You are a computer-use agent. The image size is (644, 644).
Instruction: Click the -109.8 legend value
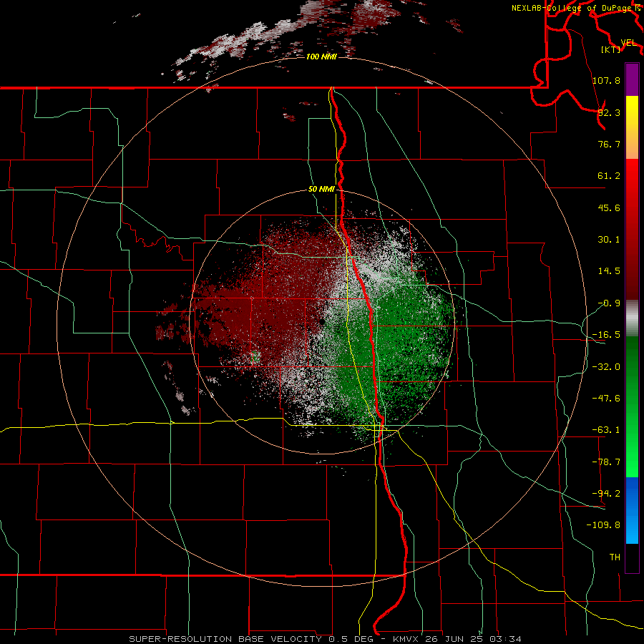(603, 525)
